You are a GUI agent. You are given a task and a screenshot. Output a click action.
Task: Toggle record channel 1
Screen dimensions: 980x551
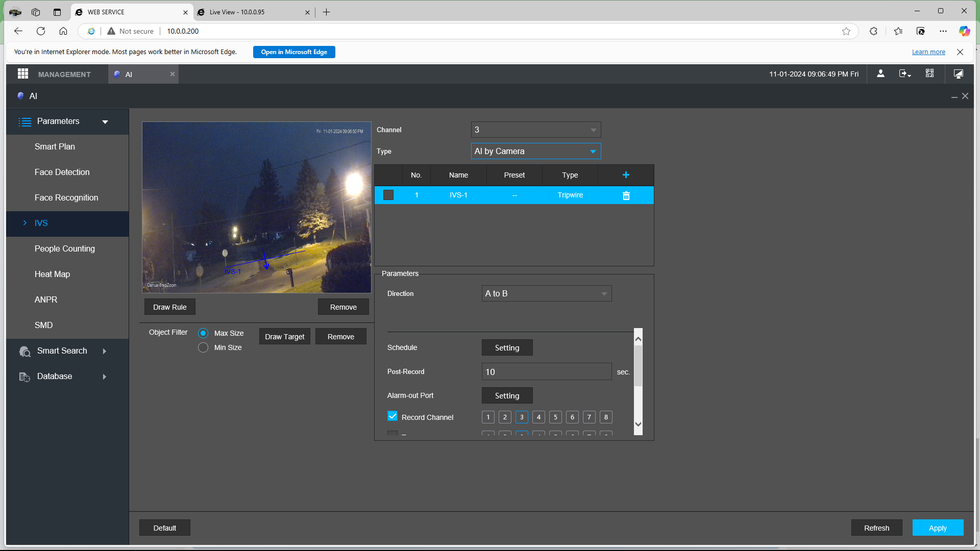(488, 417)
